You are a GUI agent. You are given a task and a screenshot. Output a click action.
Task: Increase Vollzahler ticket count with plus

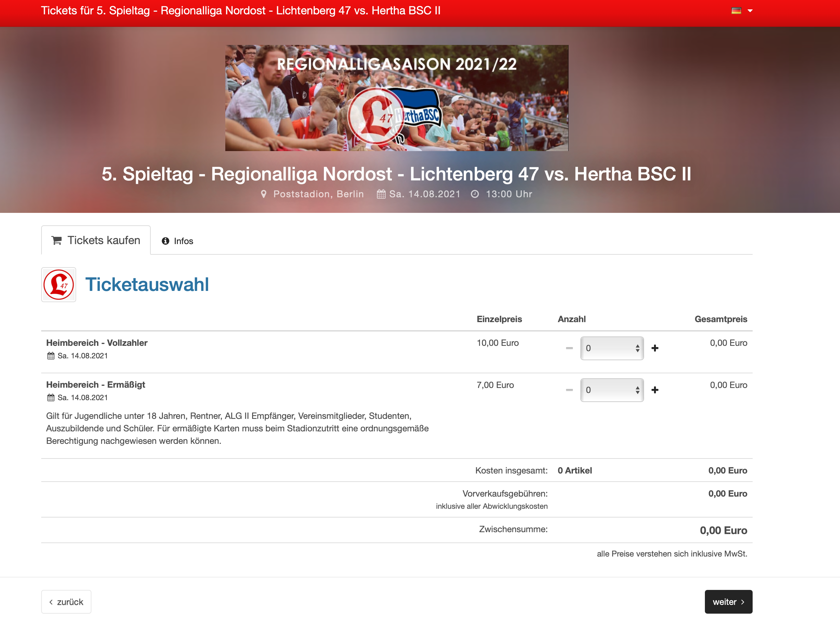click(655, 348)
